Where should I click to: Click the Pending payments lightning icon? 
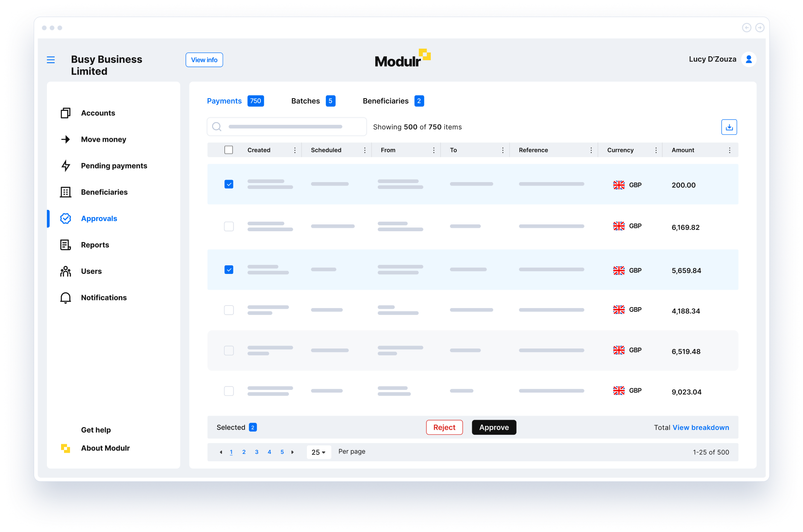[x=65, y=166]
